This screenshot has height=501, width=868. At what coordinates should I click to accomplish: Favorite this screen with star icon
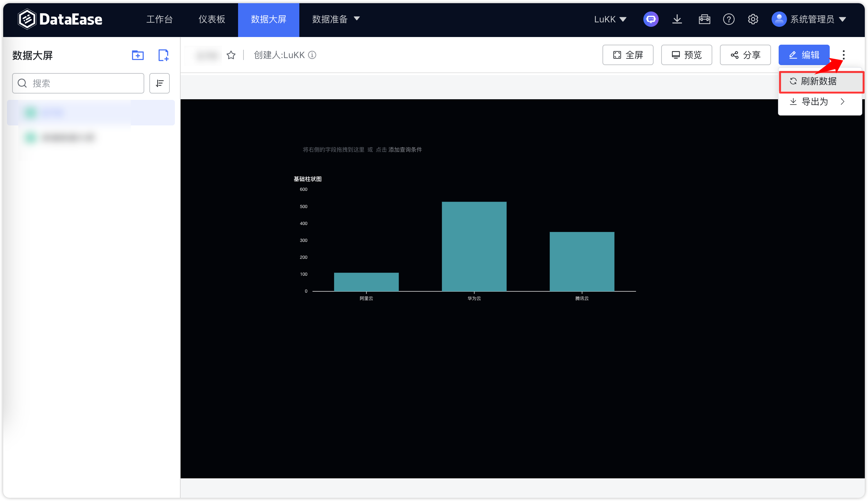pyautogui.click(x=231, y=55)
